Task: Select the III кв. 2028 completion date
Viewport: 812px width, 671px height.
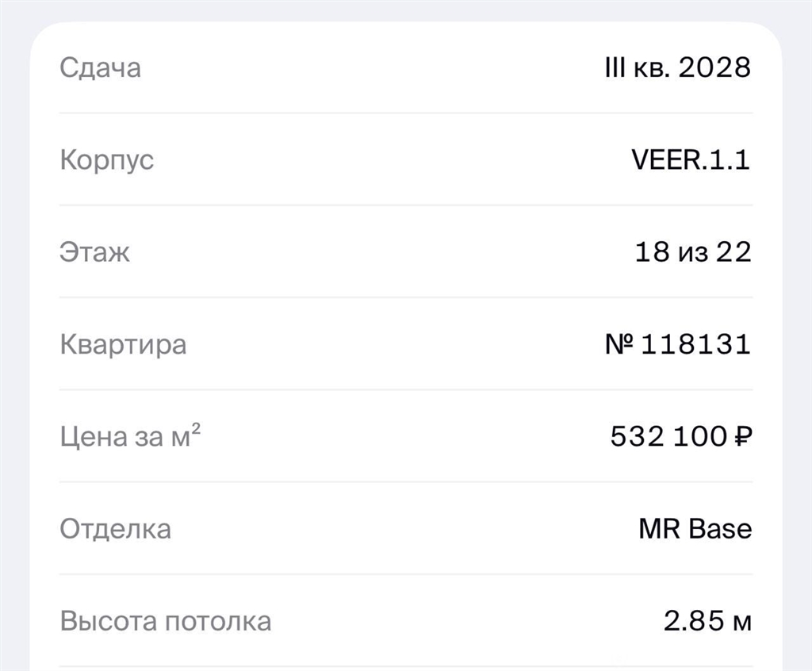Action: (x=677, y=67)
